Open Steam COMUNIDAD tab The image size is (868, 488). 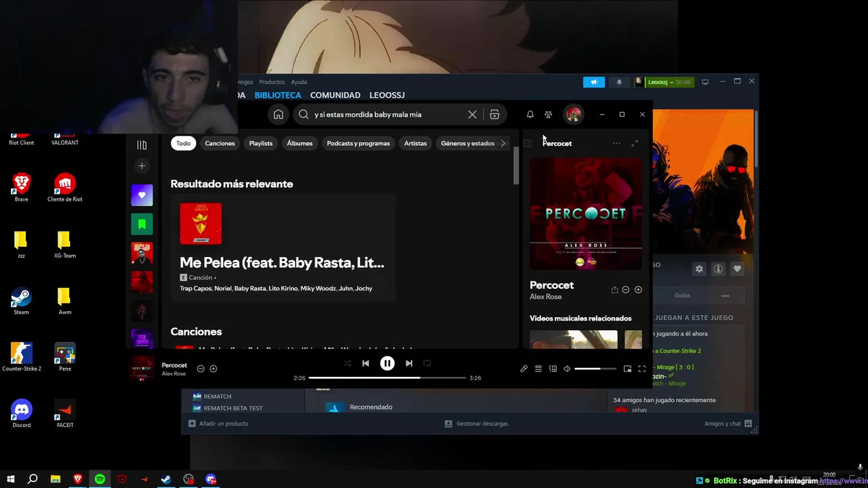click(335, 96)
